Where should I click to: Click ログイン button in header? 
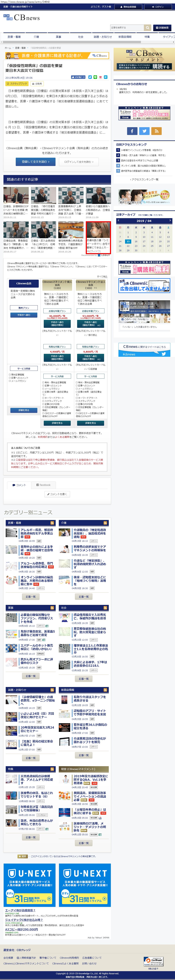(158, 7)
